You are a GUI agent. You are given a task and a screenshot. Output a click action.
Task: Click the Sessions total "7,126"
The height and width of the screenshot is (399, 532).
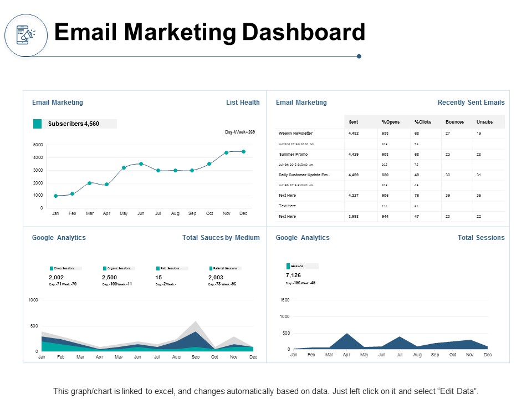point(293,275)
